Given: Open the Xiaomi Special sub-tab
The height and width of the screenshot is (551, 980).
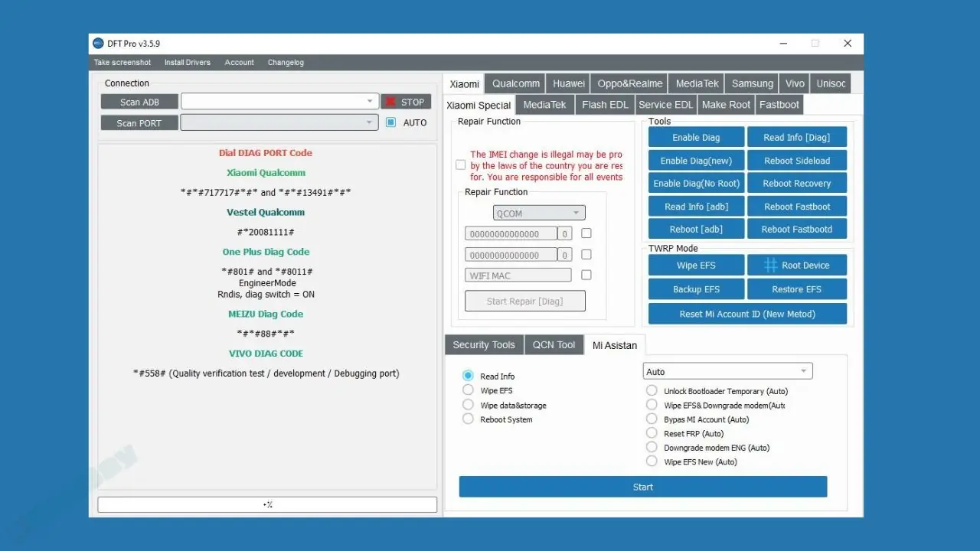Looking at the screenshot, I should (x=479, y=105).
